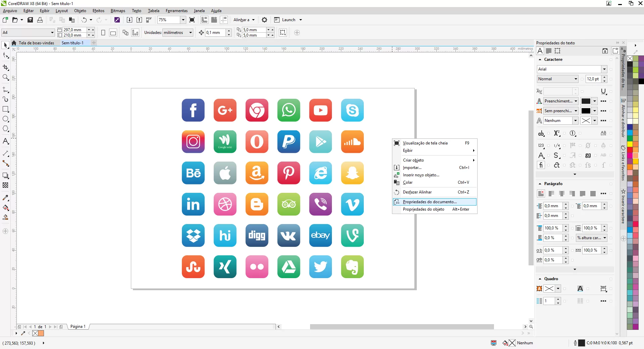Select the Text tool in the toolbox
The height and width of the screenshot is (349, 644).
tap(5, 141)
